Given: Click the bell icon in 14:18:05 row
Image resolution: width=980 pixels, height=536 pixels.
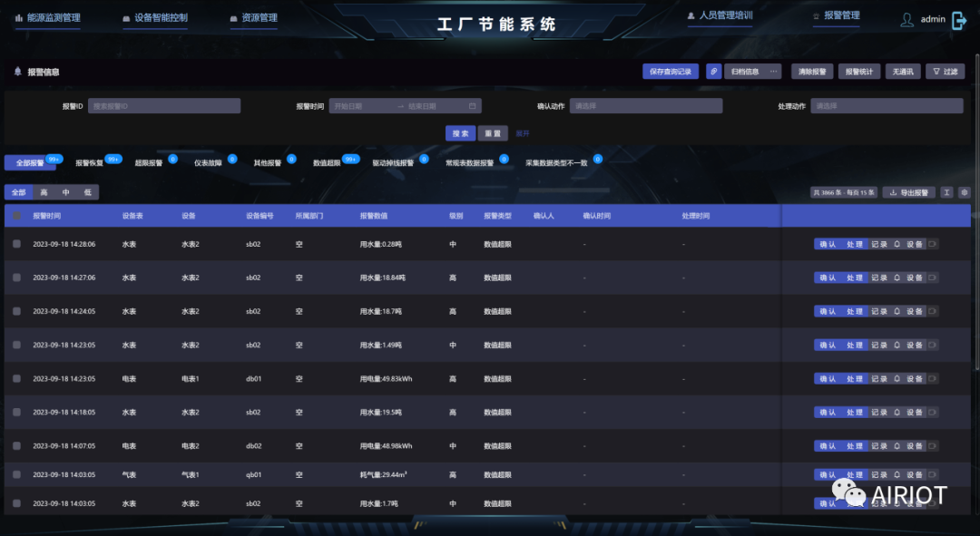Looking at the screenshot, I should [x=897, y=413].
